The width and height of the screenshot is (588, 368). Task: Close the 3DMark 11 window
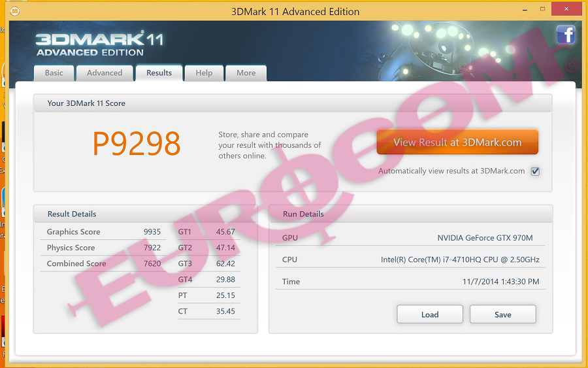(x=567, y=10)
